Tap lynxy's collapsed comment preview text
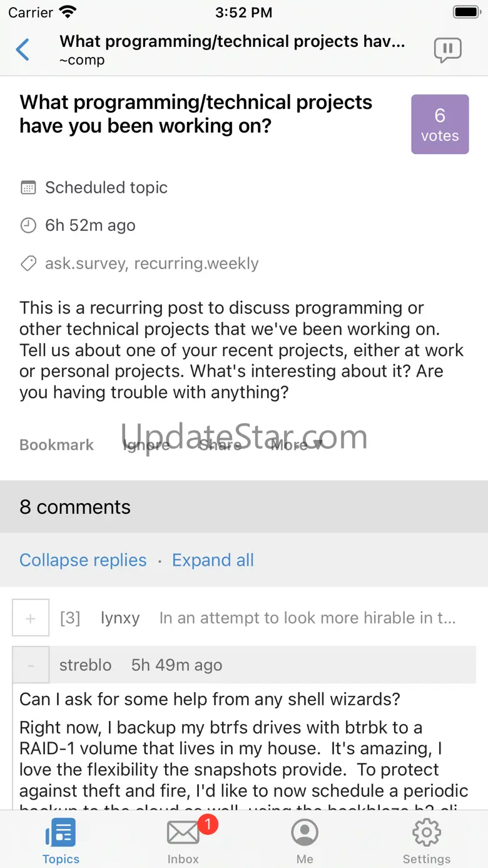The width and height of the screenshot is (488, 868). [307, 618]
